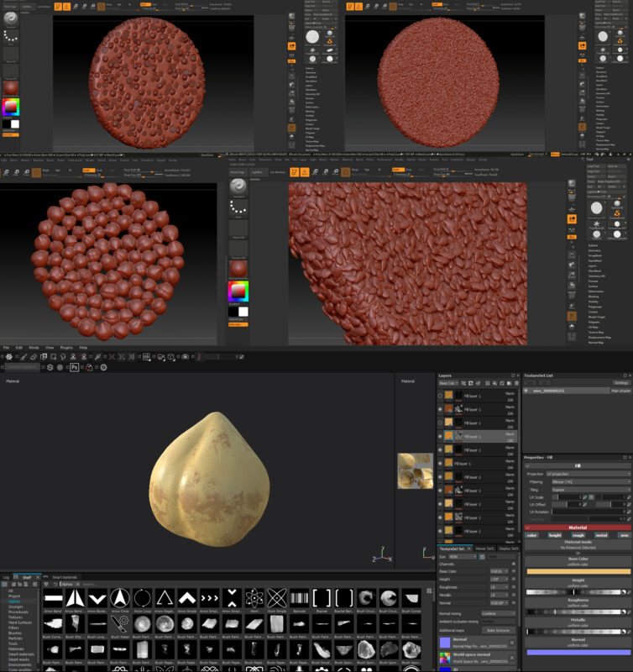The width and height of the screenshot is (633, 672).
Task: Click the Settings button in TextureSet List
Action: pyautogui.click(x=620, y=383)
